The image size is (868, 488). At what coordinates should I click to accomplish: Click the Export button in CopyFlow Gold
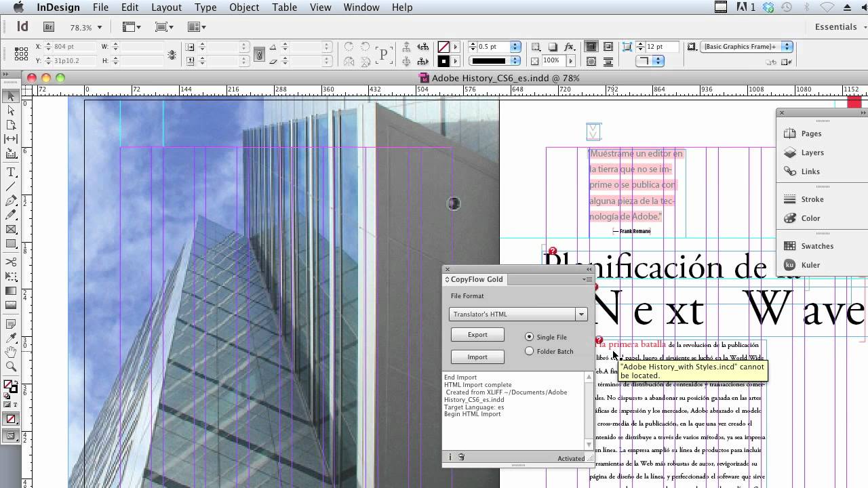tap(477, 335)
